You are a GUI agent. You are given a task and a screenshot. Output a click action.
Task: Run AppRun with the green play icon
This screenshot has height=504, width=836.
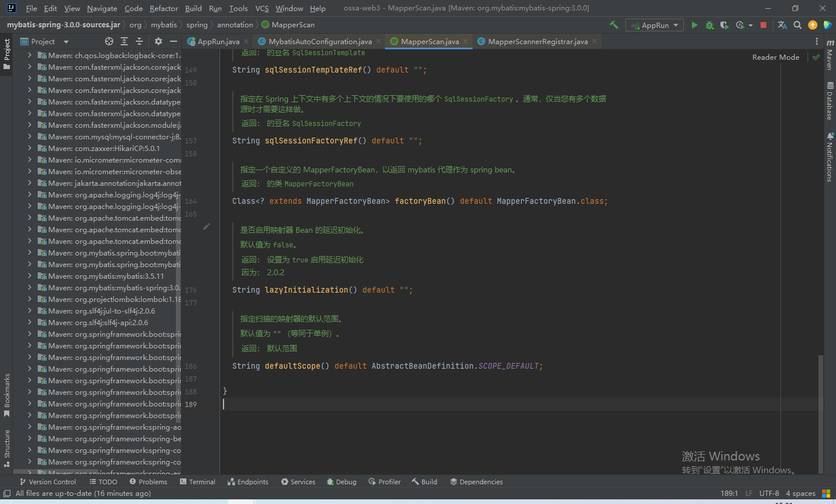click(x=694, y=25)
